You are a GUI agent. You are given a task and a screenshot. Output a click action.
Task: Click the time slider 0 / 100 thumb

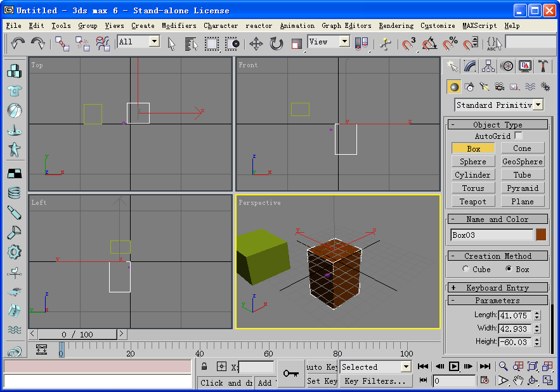(x=77, y=334)
